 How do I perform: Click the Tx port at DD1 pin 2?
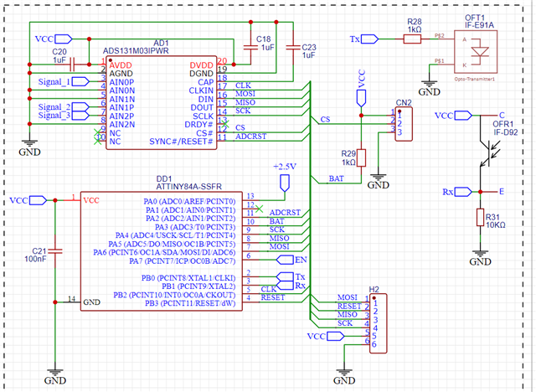(285, 276)
